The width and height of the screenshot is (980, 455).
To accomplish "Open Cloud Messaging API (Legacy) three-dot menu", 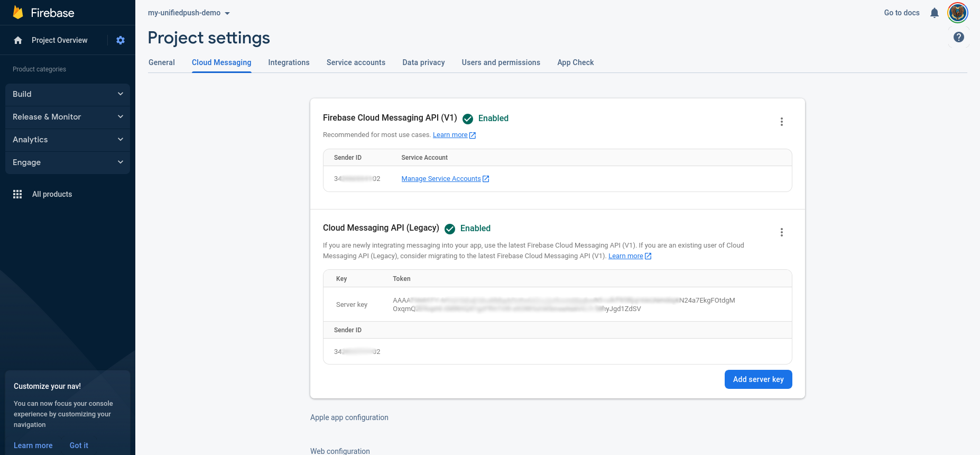I will 782,232.
